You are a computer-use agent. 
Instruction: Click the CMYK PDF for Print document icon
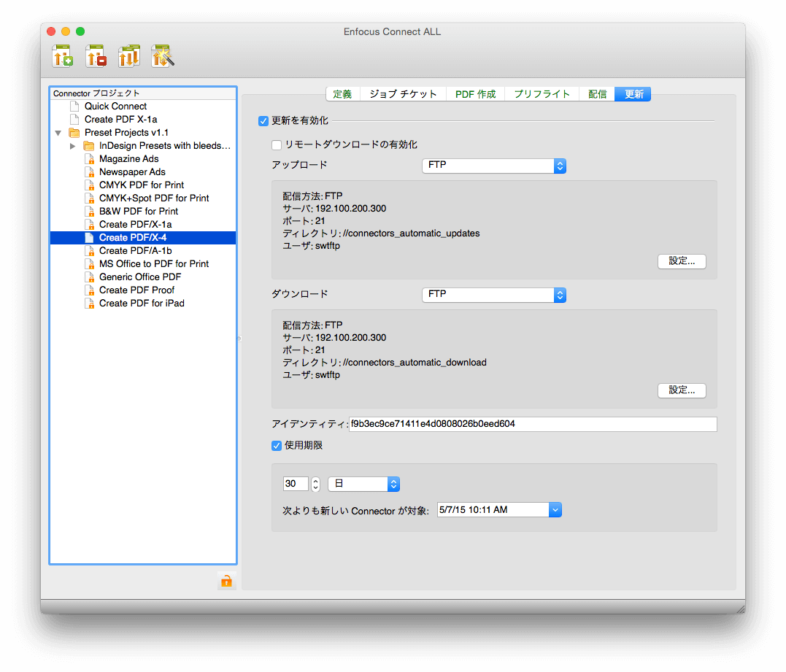point(90,185)
